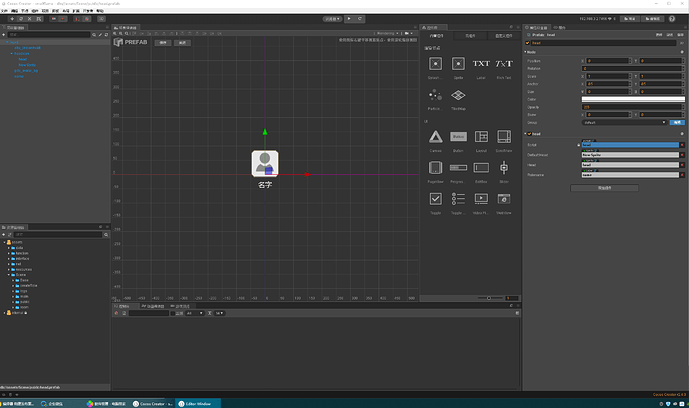Viewport: 689px width, 408px height.
Task: Open the Group default dropdown
Action: coord(624,123)
